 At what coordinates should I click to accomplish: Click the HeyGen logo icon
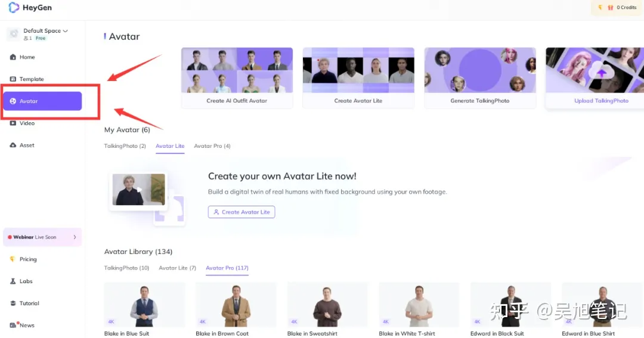[14, 7]
